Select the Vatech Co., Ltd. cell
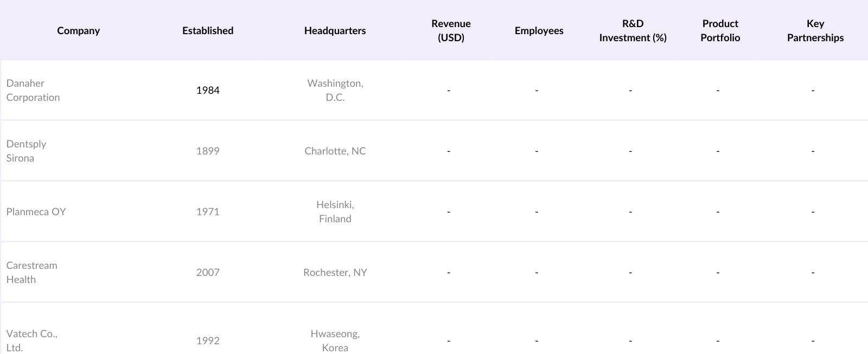The height and width of the screenshot is (354, 868). pyautogui.click(x=31, y=340)
